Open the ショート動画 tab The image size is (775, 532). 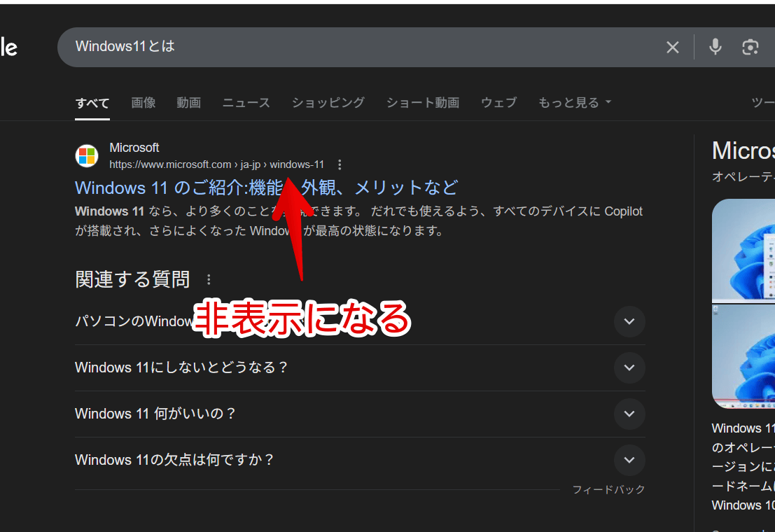pyautogui.click(x=423, y=103)
